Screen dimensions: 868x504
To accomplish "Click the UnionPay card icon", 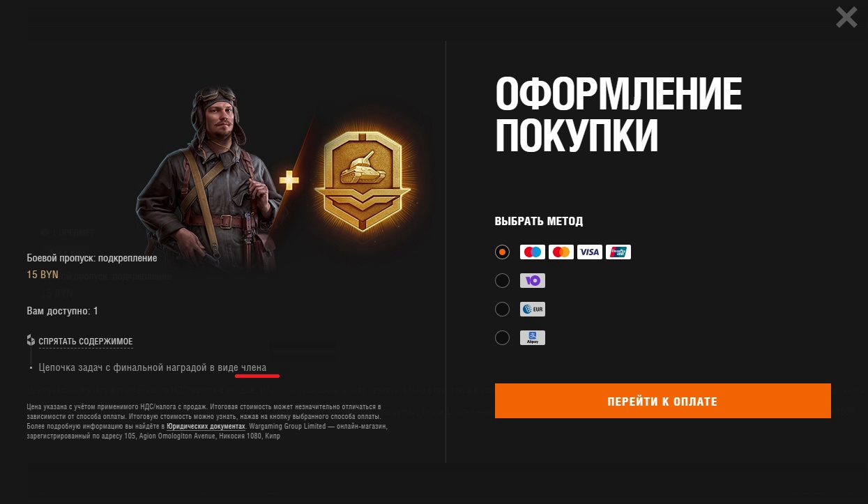I will (618, 252).
